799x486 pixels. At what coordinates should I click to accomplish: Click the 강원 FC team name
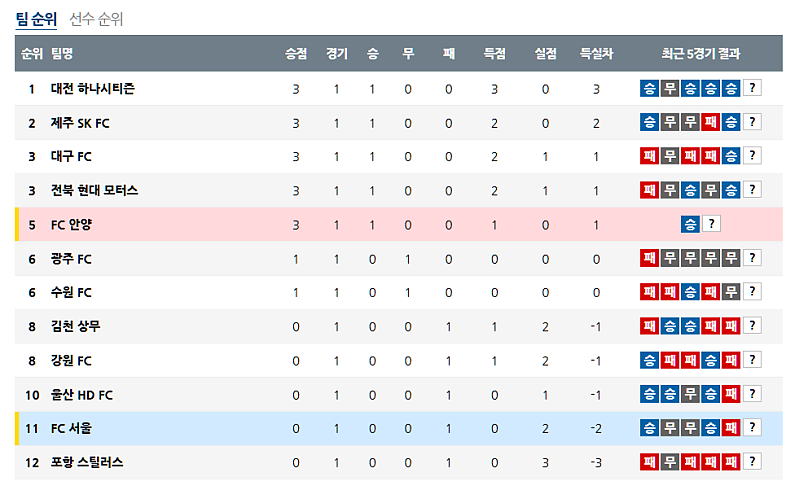pyautogui.click(x=71, y=360)
